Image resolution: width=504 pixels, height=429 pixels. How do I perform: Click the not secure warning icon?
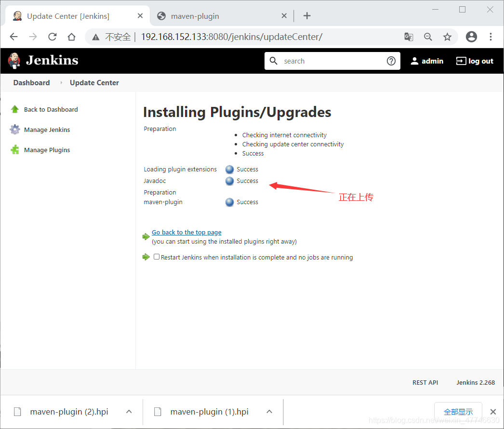(96, 37)
